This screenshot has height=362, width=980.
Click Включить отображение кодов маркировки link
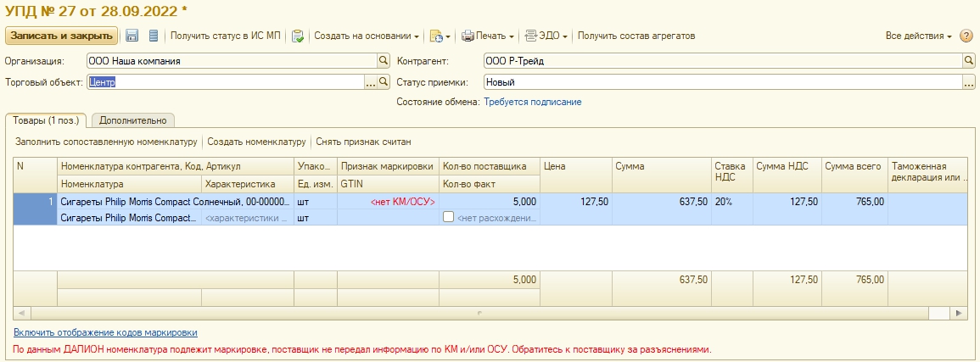coord(106,332)
